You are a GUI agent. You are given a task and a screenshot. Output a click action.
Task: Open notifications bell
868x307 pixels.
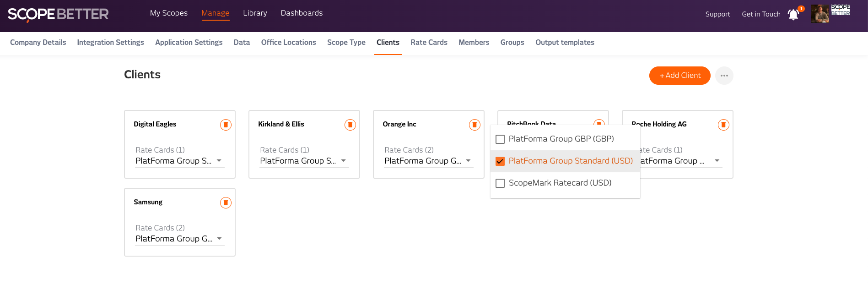click(x=793, y=14)
